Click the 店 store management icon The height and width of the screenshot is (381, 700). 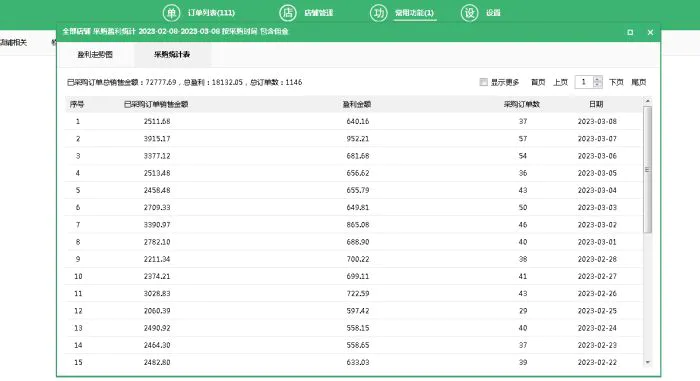point(288,13)
